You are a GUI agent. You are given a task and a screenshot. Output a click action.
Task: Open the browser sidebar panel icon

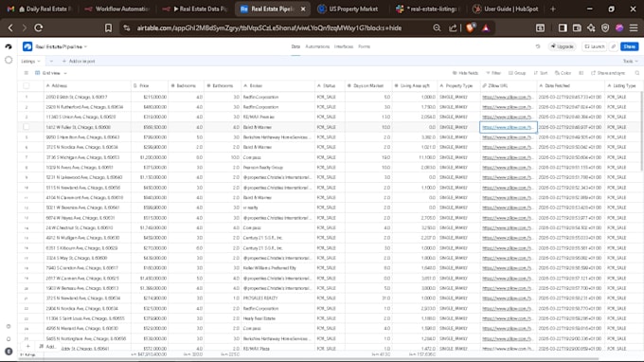point(563,27)
